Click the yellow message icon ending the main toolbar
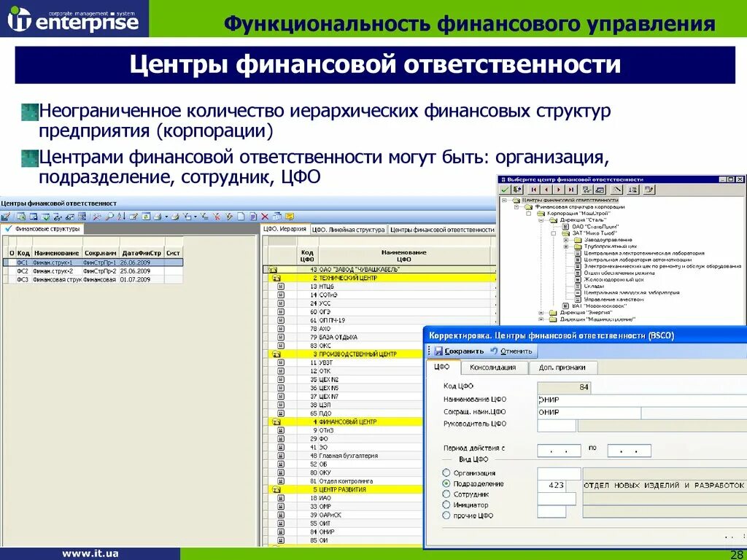The image size is (747, 560). coord(289,217)
